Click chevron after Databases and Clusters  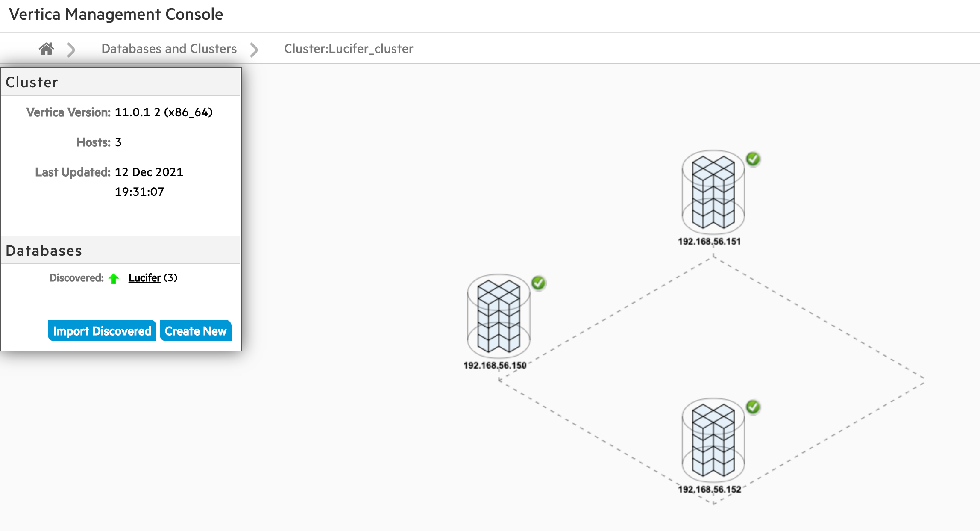(254, 50)
